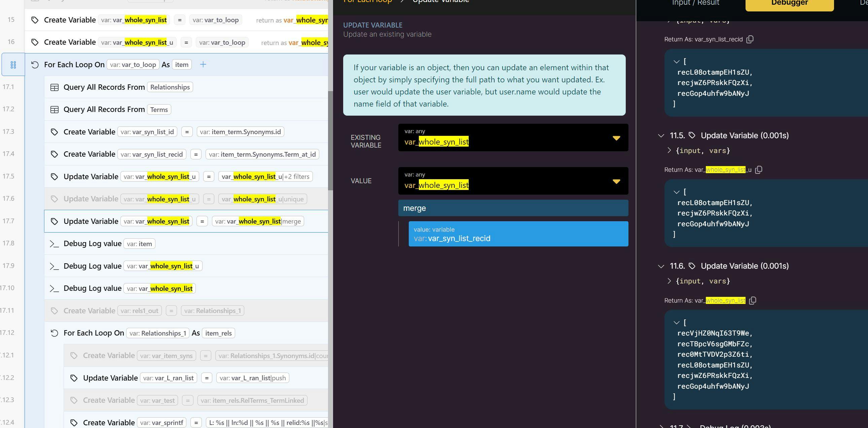868x428 pixels.
Task: Click copy icon beside Return As var_whole_syn_list
Action: pos(752,300)
